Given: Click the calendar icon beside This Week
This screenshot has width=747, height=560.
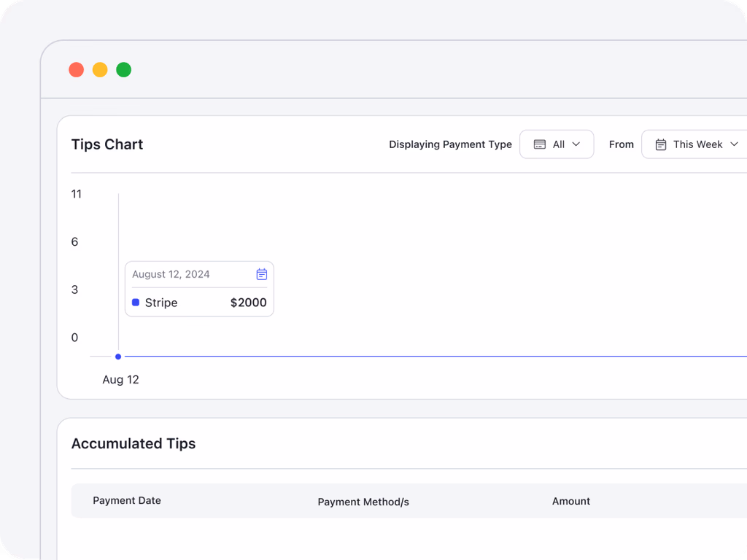Looking at the screenshot, I should tap(661, 144).
